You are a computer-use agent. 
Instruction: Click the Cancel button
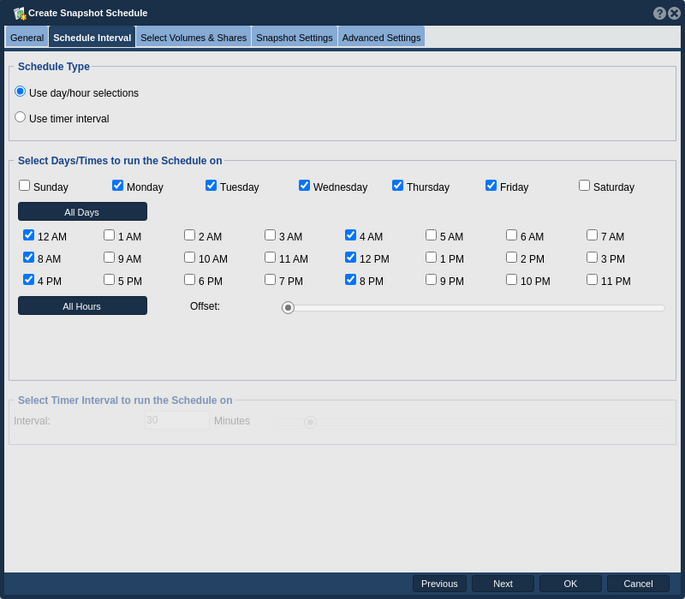[638, 584]
